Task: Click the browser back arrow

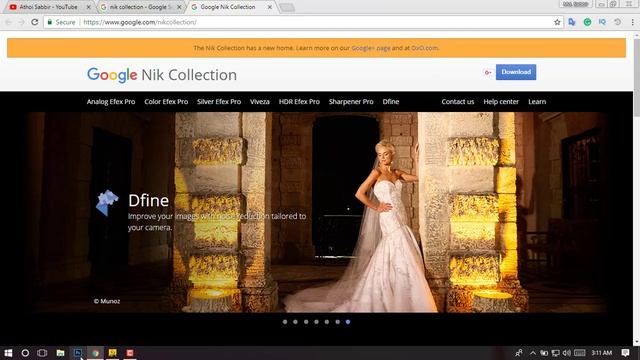Action: pyautogui.click(x=8, y=22)
